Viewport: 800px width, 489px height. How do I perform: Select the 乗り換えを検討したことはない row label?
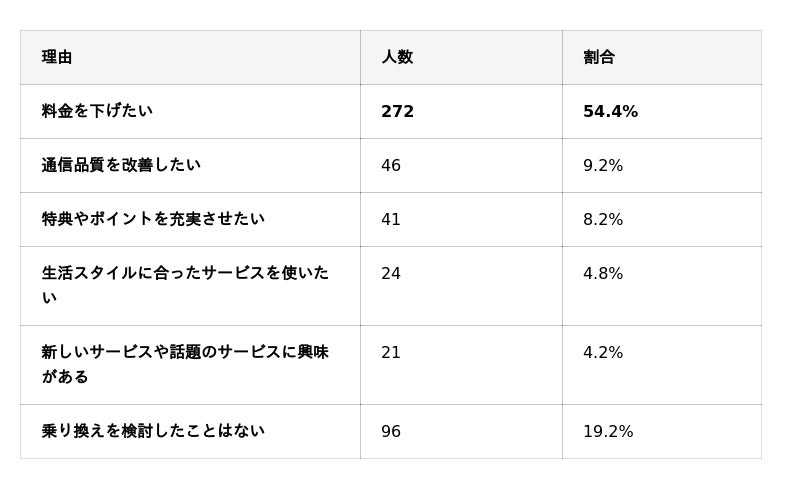(x=153, y=431)
